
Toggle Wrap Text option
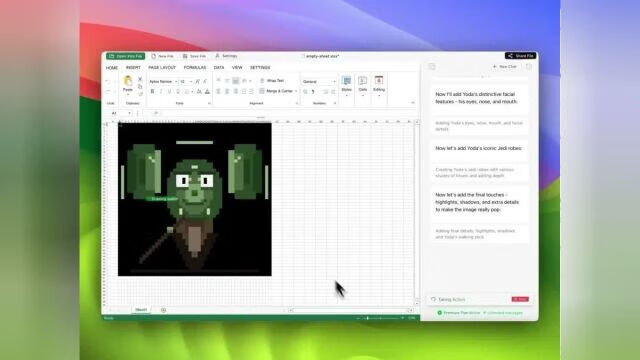coord(272,81)
